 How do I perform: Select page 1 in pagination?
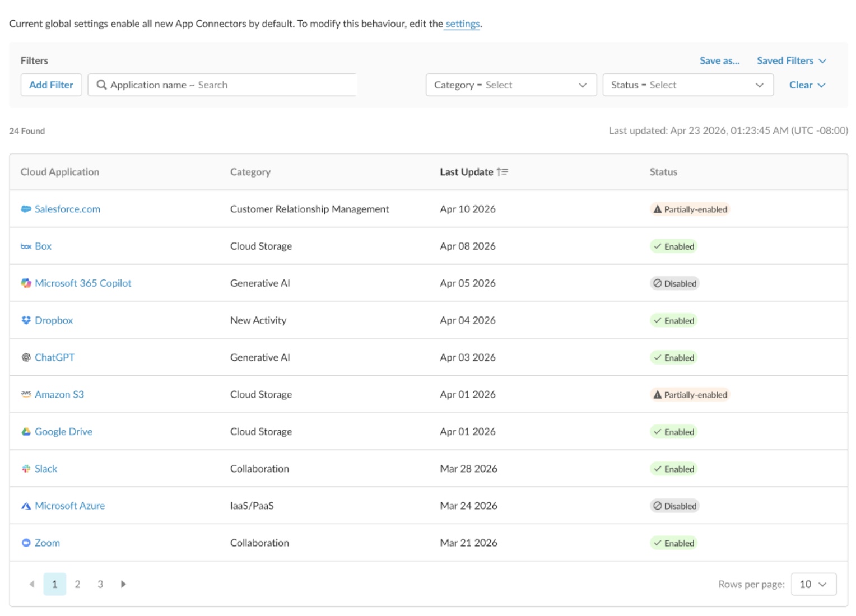[54, 584]
